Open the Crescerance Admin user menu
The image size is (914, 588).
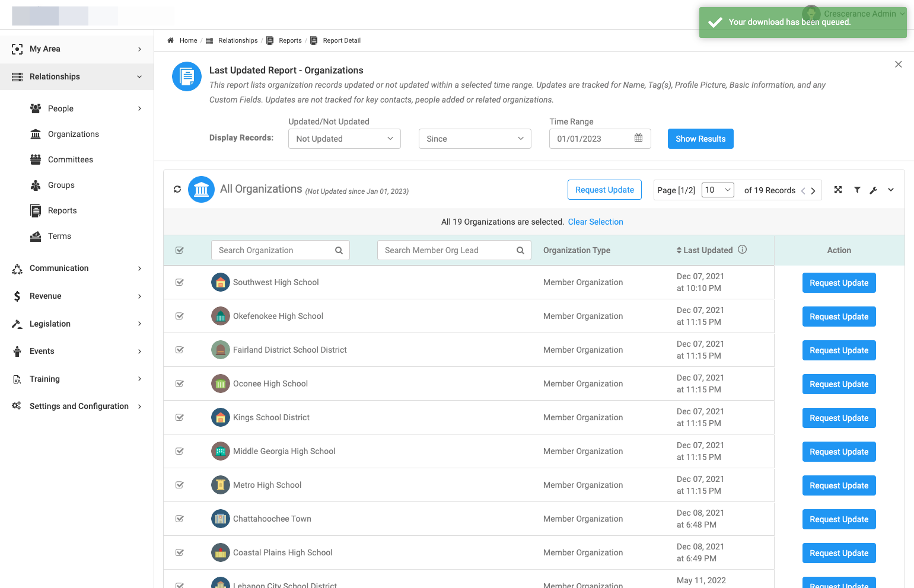[x=854, y=14]
